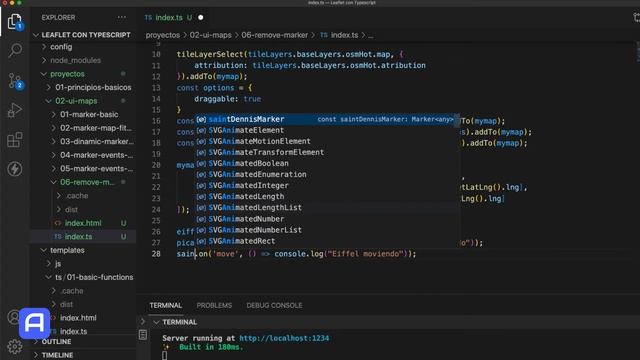Image resolution: width=640 pixels, height=360 pixels.
Task: Expand the TIMELINE section
Action: point(83,355)
